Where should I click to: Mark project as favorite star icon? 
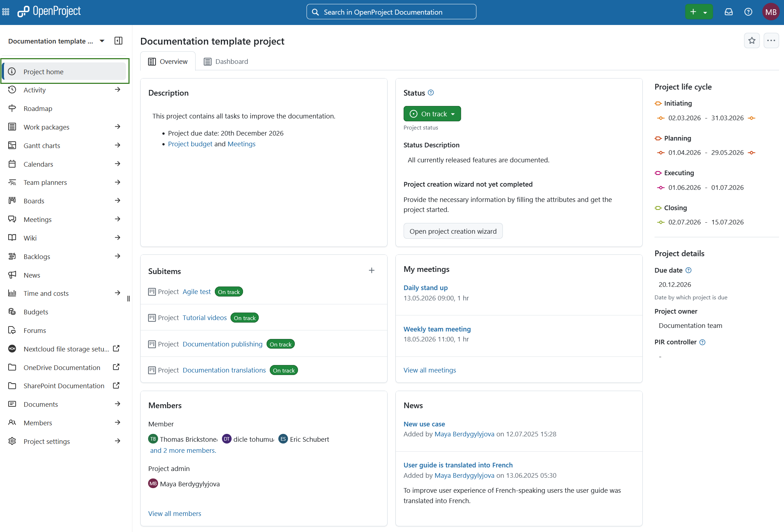[752, 41]
